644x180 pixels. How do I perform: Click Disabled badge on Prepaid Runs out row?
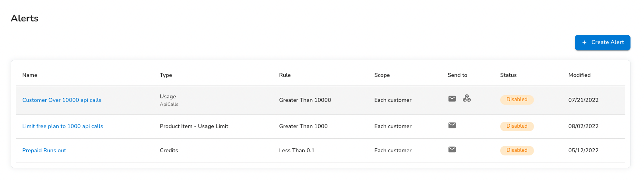coord(517,150)
